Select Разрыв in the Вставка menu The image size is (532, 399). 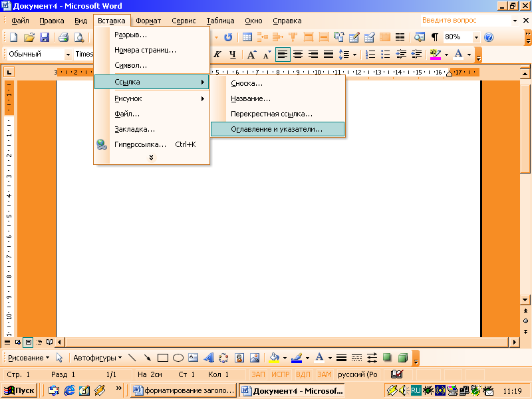click(152, 35)
